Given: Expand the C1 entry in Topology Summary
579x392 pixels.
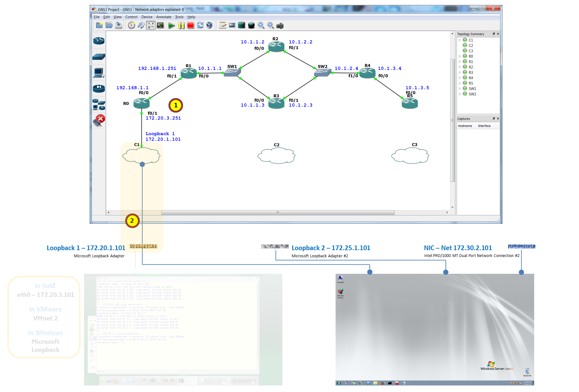Looking at the screenshot, I should point(460,40).
